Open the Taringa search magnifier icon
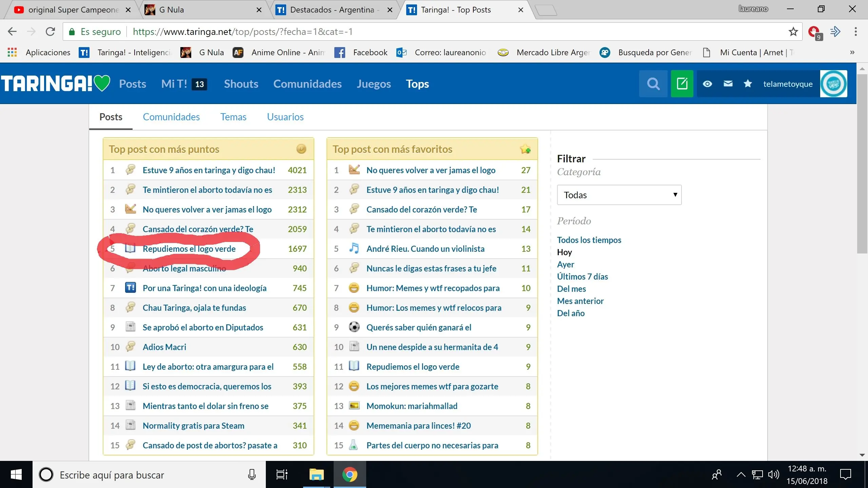This screenshot has width=868, height=488. click(x=653, y=84)
